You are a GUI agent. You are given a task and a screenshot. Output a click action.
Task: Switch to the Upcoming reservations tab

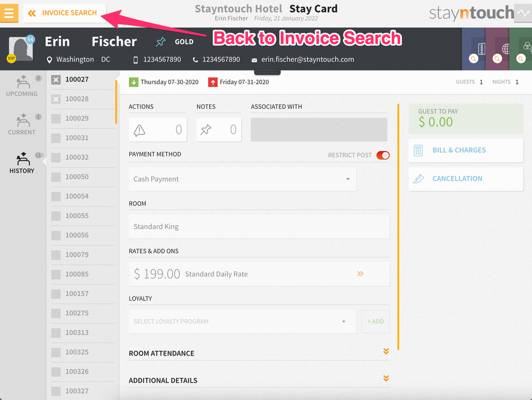[x=22, y=86]
